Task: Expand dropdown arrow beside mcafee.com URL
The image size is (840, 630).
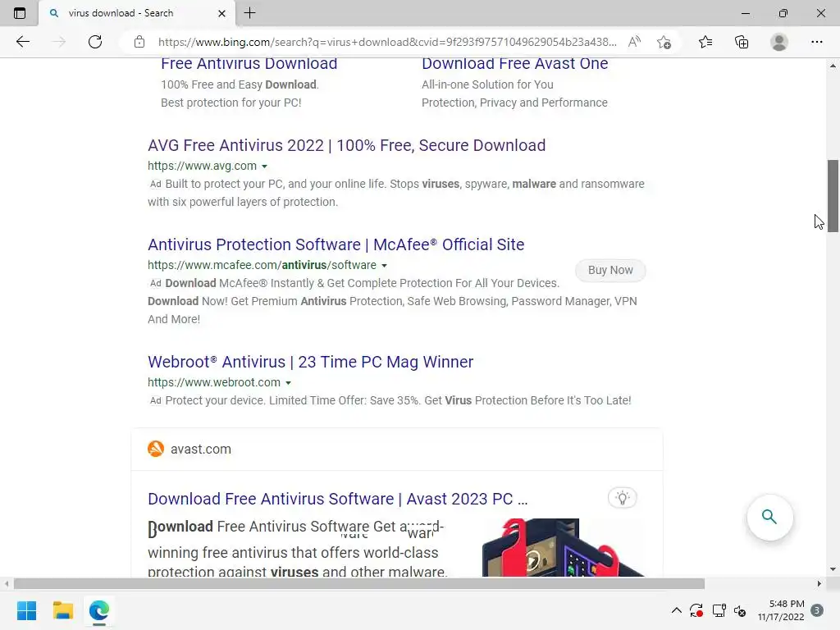Action: [384, 266]
